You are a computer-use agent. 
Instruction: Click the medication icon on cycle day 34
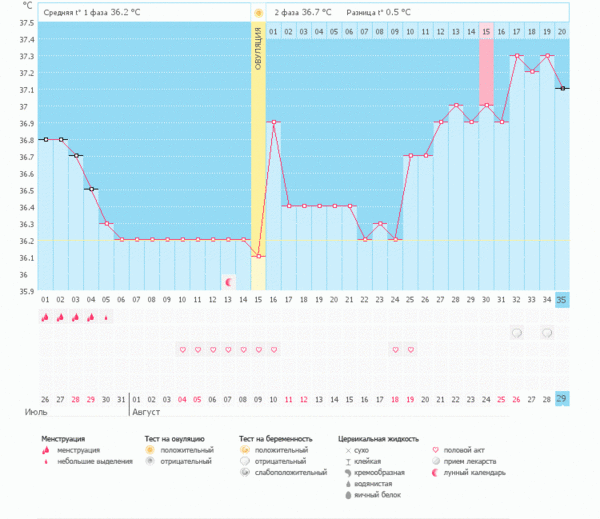(x=547, y=333)
